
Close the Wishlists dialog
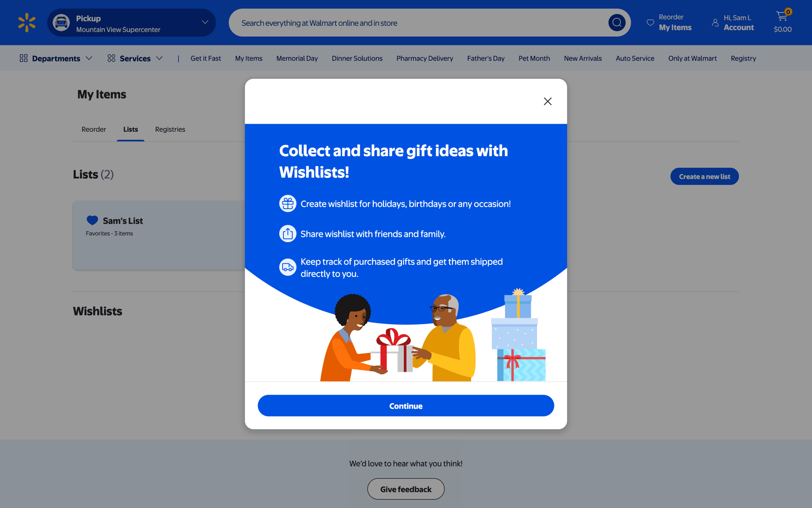click(x=548, y=101)
